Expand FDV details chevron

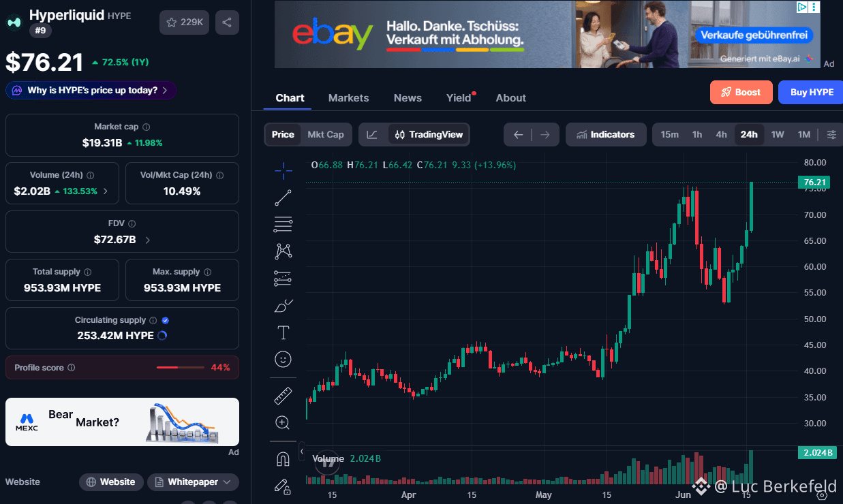tap(148, 240)
